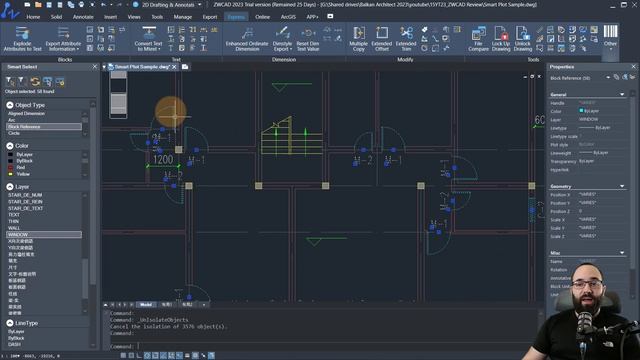The width and height of the screenshot is (640, 360).
Task: Collapse the Object Type section
Action: click(x=10, y=105)
